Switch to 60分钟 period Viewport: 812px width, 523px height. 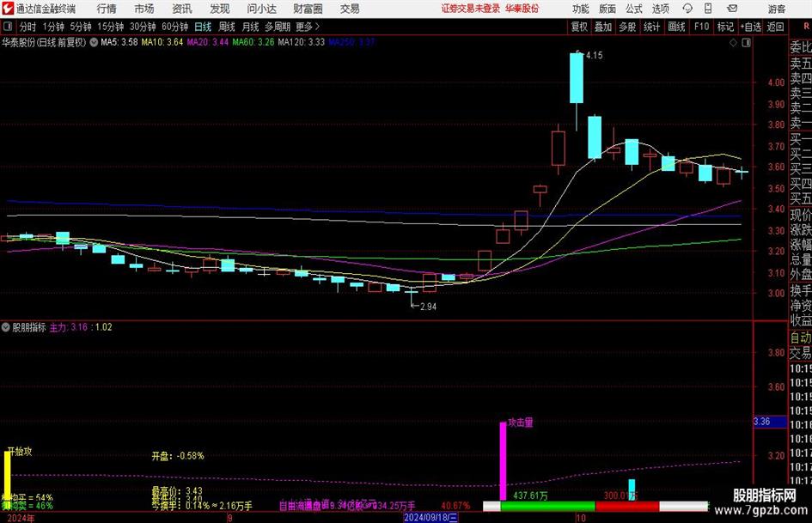point(175,27)
